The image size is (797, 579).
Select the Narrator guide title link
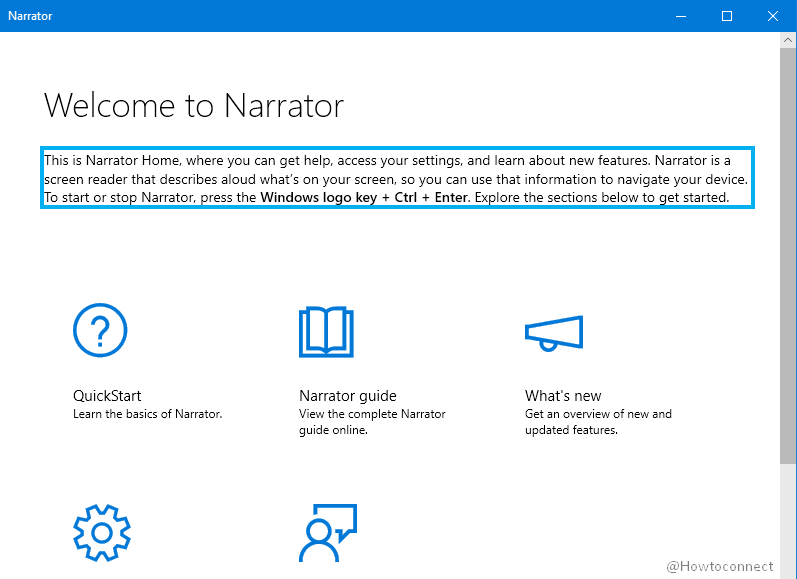click(348, 395)
